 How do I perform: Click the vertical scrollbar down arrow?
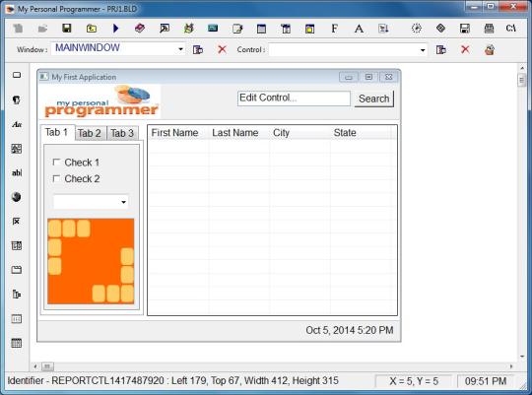pos(522,357)
